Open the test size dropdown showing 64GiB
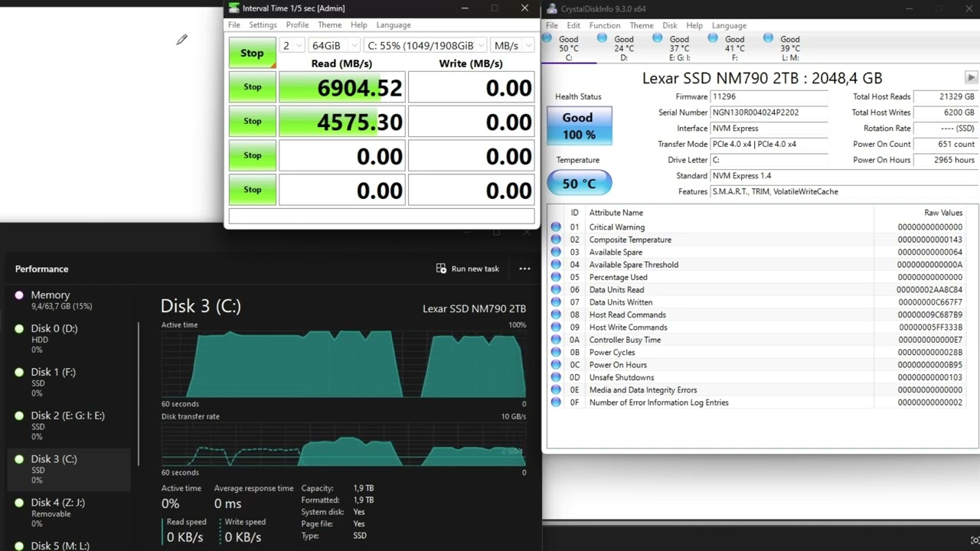 pyautogui.click(x=333, y=45)
